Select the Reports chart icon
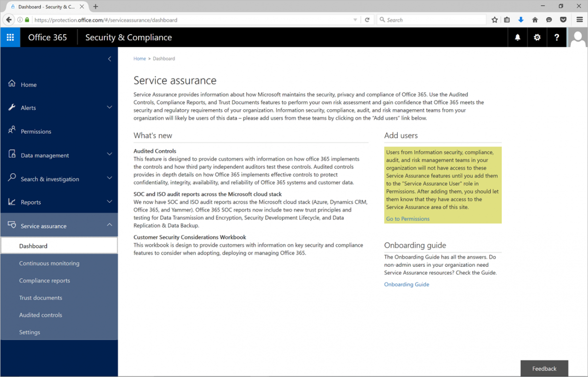This screenshot has height=377, width=588. (x=12, y=202)
